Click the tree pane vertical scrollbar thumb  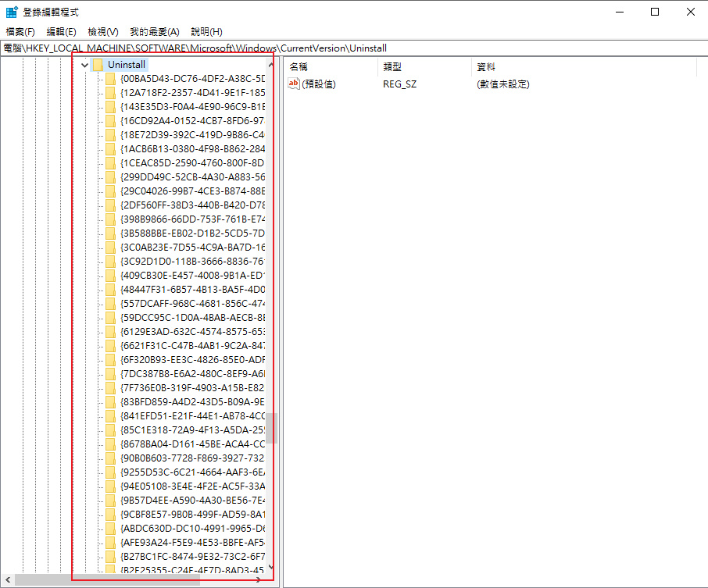(271, 428)
